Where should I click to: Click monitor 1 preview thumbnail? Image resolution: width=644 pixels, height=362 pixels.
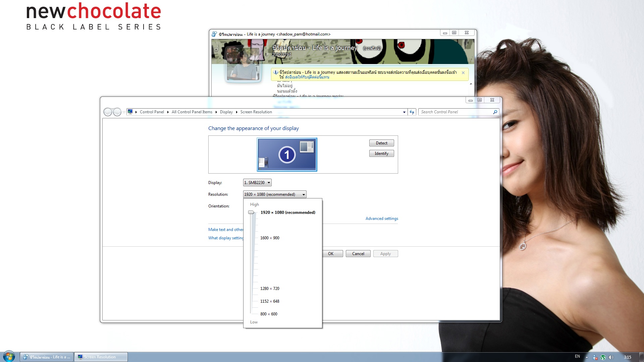click(x=287, y=155)
